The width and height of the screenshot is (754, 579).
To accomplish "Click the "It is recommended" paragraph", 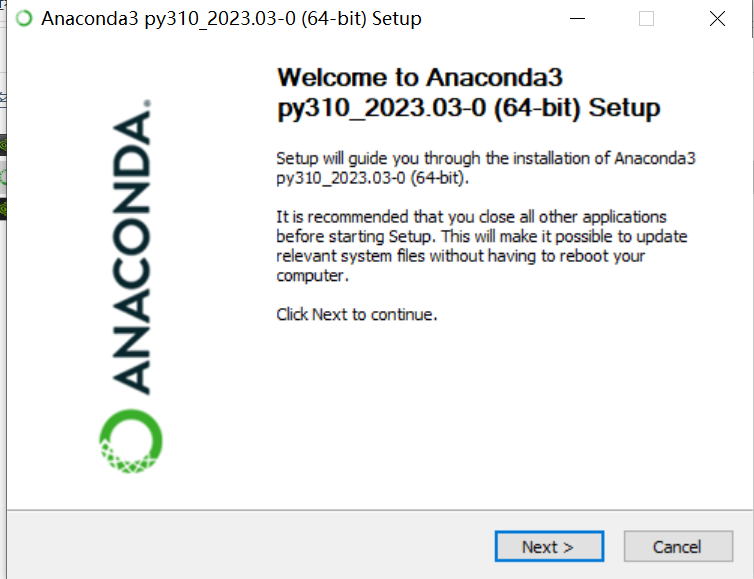I will 481,246.
